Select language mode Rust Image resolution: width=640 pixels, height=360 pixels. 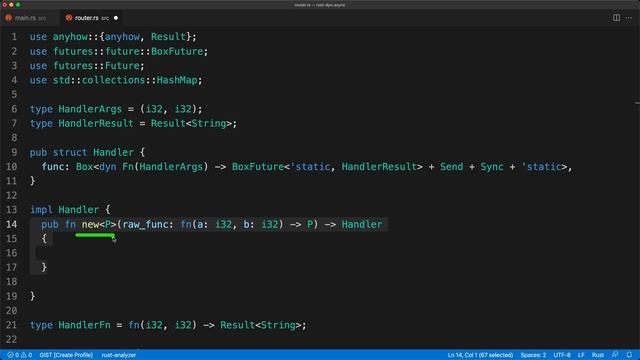point(598,355)
